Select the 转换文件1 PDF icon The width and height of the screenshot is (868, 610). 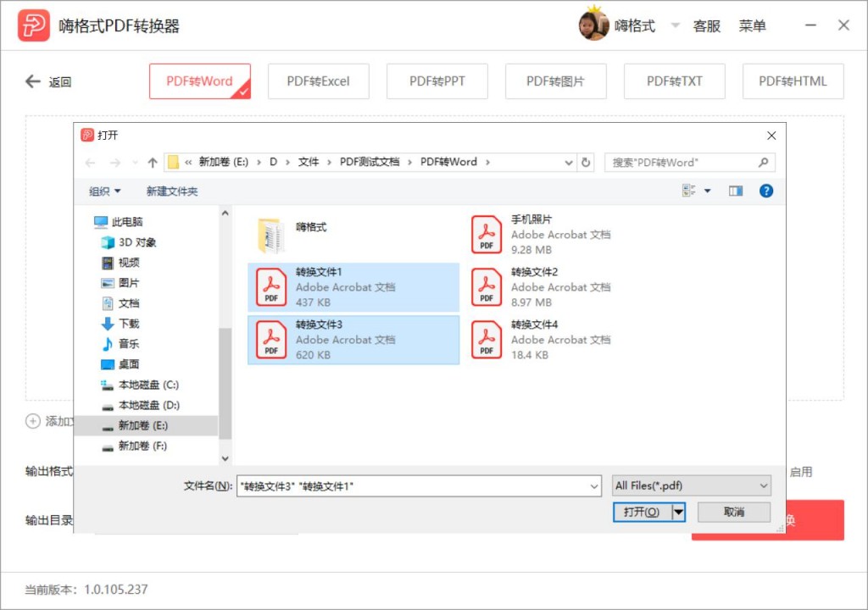[x=271, y=287]
